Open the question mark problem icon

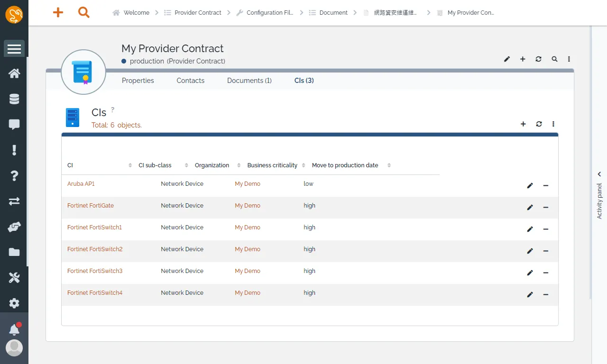point(14,176)
